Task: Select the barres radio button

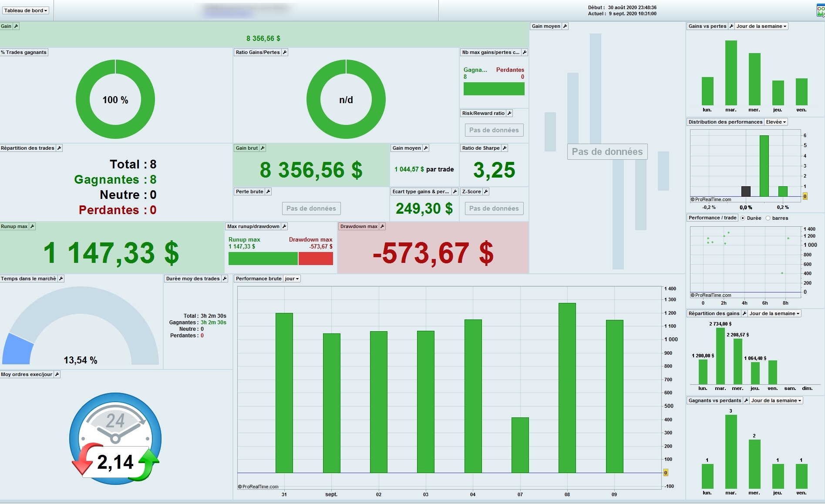Action: click(x=768, y=218)
